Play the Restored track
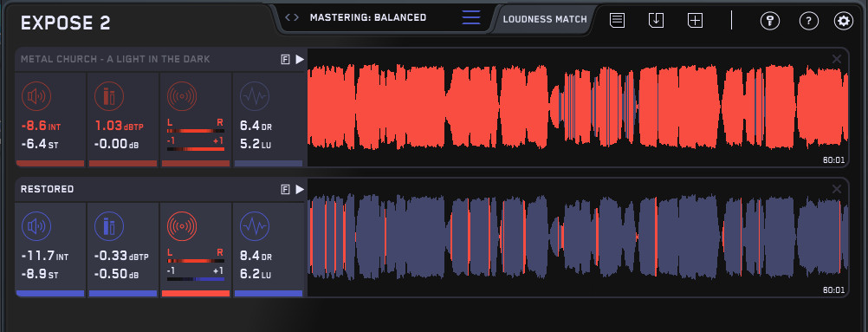 300,189
